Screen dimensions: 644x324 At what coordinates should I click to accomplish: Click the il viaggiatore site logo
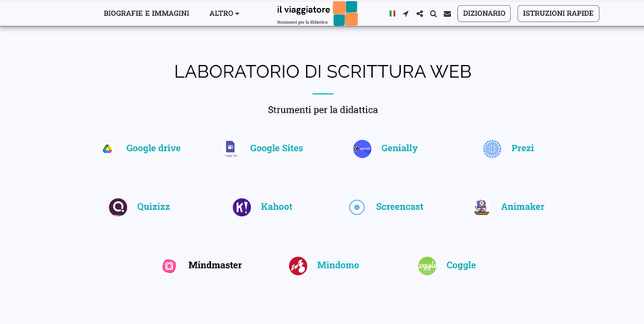[316, 13]
